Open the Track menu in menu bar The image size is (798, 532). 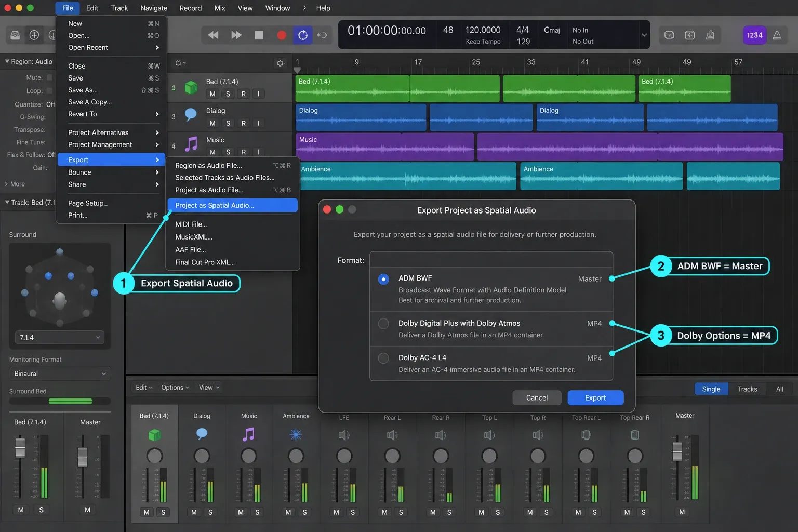click(119, 8)
